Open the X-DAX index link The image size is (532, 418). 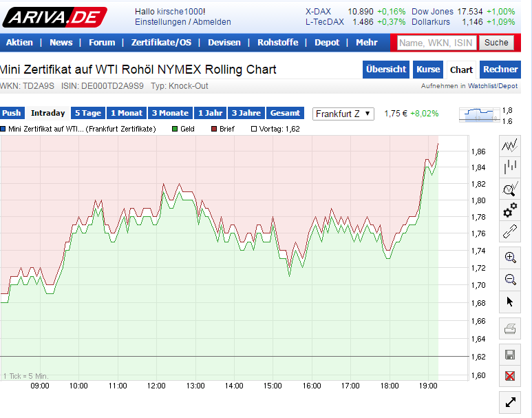click(318, 12)
